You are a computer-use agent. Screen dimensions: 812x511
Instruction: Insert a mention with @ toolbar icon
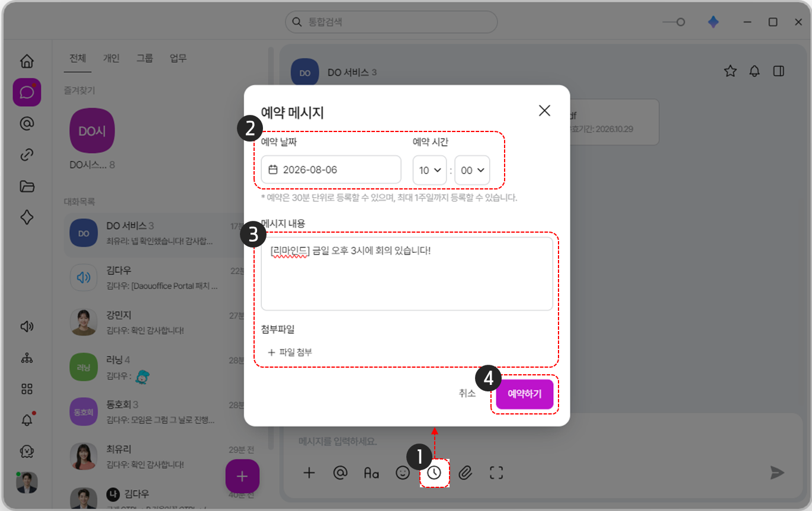[340, 473]
